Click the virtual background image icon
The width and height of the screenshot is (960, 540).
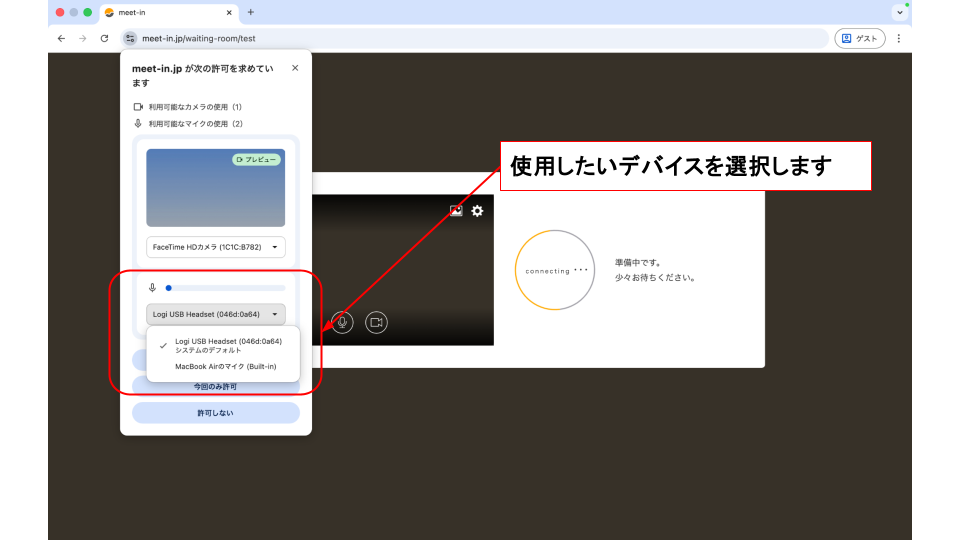pyautogui.click(x=456, y=211)
